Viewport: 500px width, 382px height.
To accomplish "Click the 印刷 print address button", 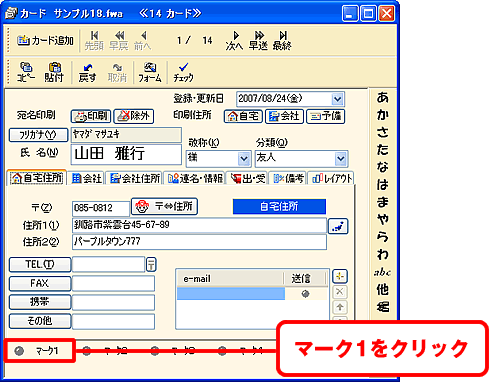I will coord(91,116).
